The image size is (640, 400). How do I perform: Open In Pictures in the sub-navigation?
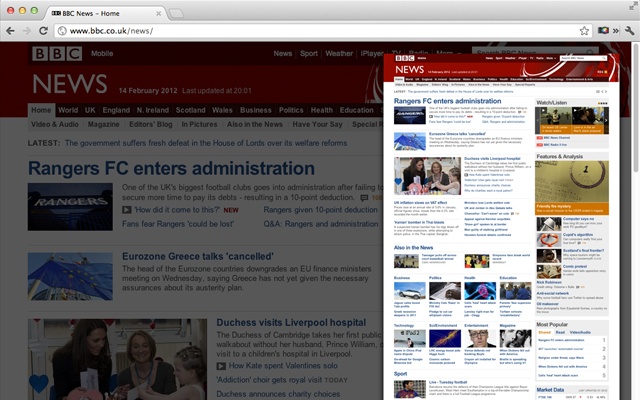[x=199, y=124]
